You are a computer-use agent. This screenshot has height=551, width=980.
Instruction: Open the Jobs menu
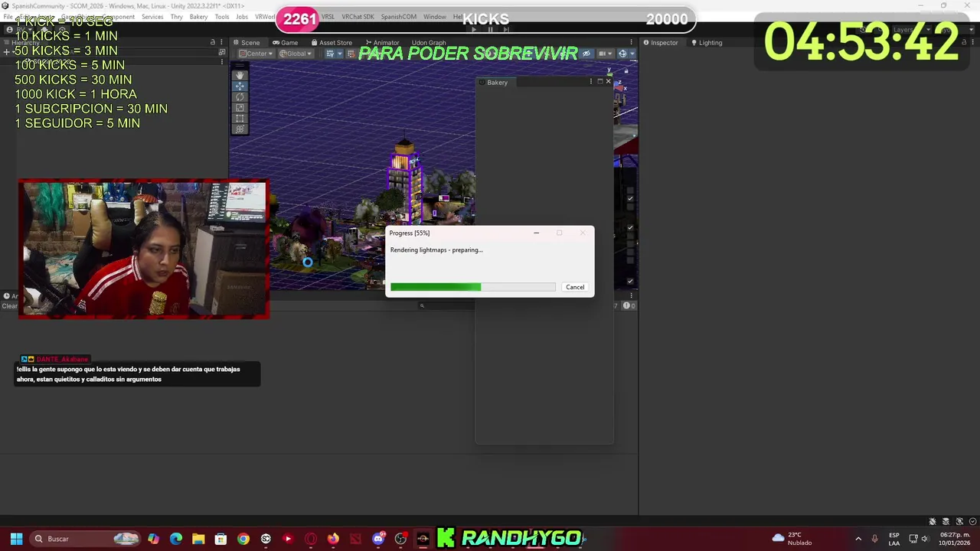[242, 17]
